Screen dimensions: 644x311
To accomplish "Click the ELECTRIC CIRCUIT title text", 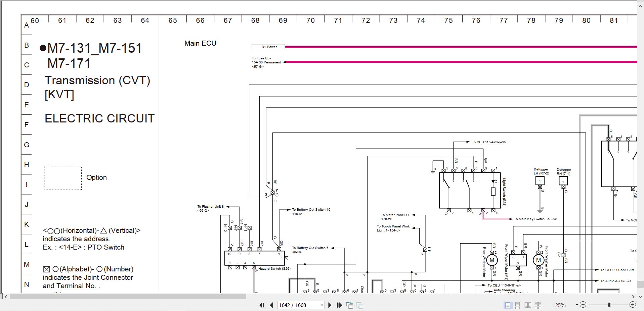I will point(99,118).
